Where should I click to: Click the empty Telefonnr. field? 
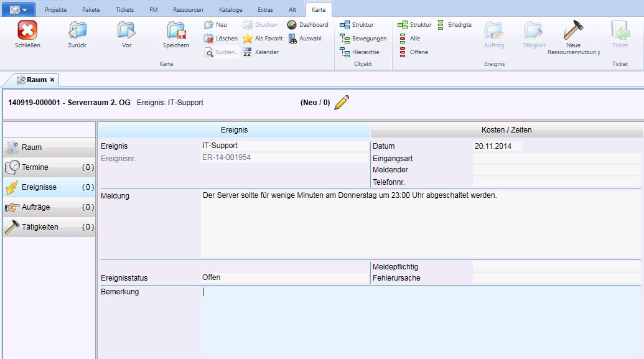[556, 182]
